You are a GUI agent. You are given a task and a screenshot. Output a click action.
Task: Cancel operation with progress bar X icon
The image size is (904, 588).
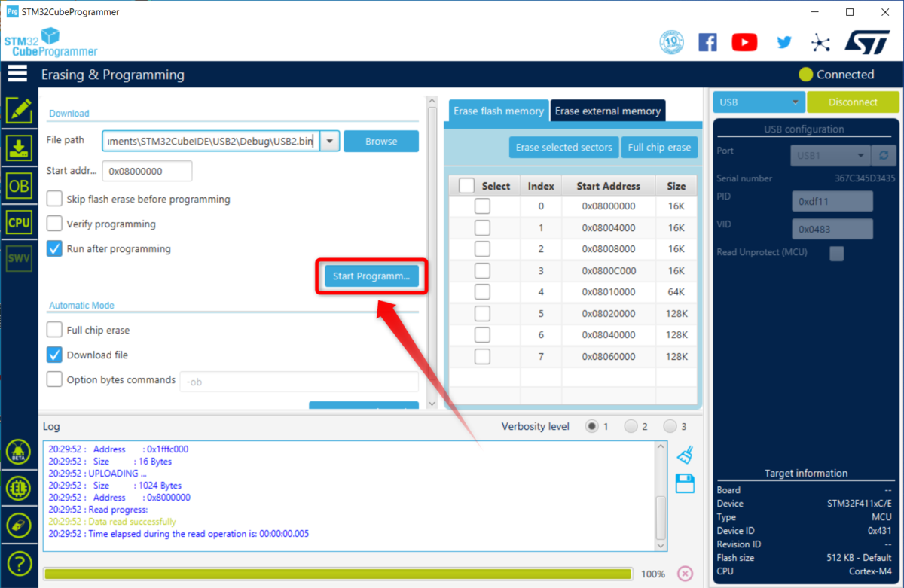point(685,574)
